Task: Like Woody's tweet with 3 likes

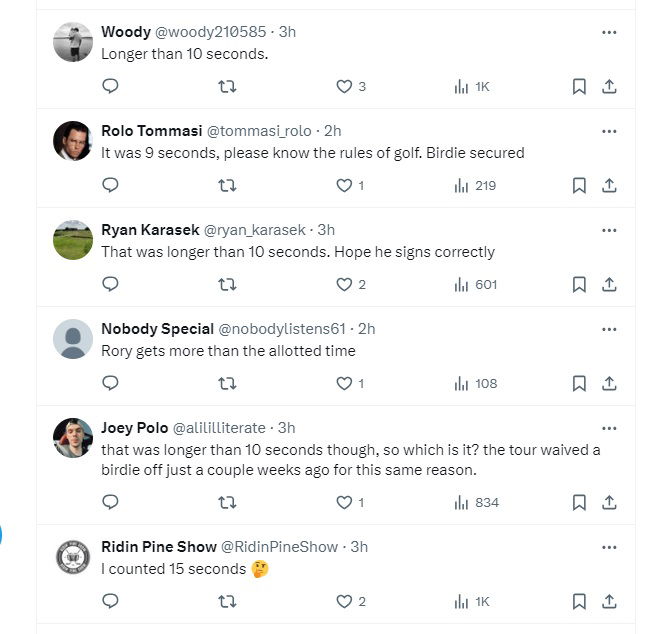Action: coord(344,87)
